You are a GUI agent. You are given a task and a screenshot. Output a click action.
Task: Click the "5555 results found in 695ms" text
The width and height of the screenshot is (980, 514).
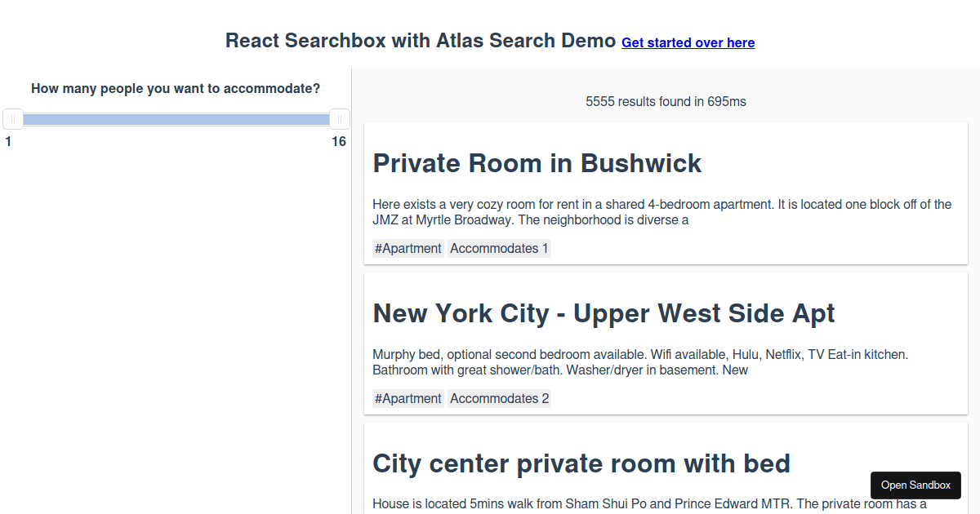[666, 101]
